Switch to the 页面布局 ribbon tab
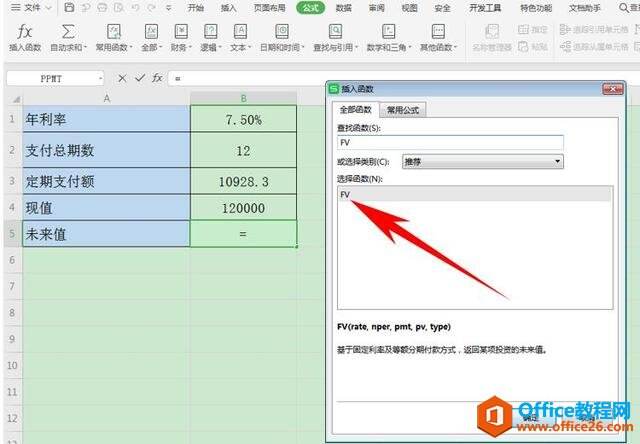 click(x=269, y=7)
